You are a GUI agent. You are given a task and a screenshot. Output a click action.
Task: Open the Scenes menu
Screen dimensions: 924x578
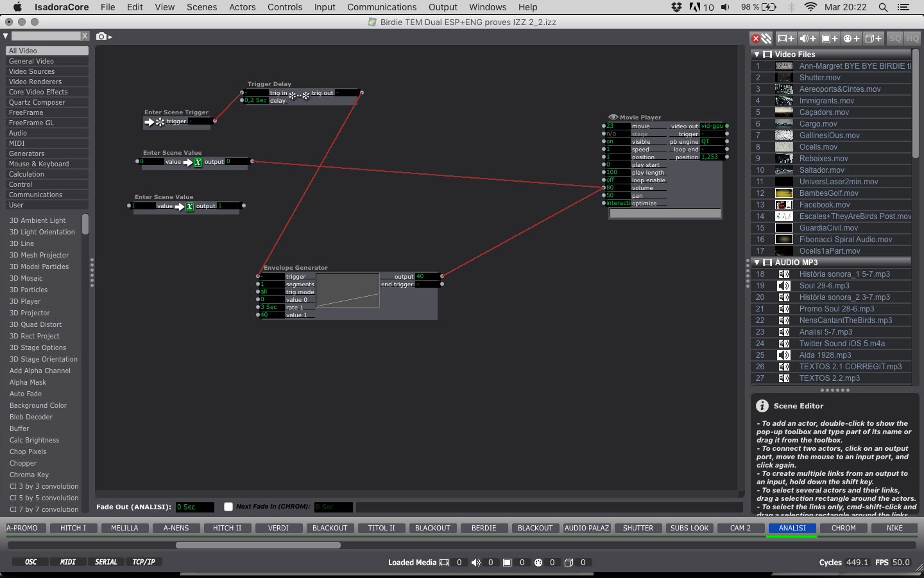201,7
